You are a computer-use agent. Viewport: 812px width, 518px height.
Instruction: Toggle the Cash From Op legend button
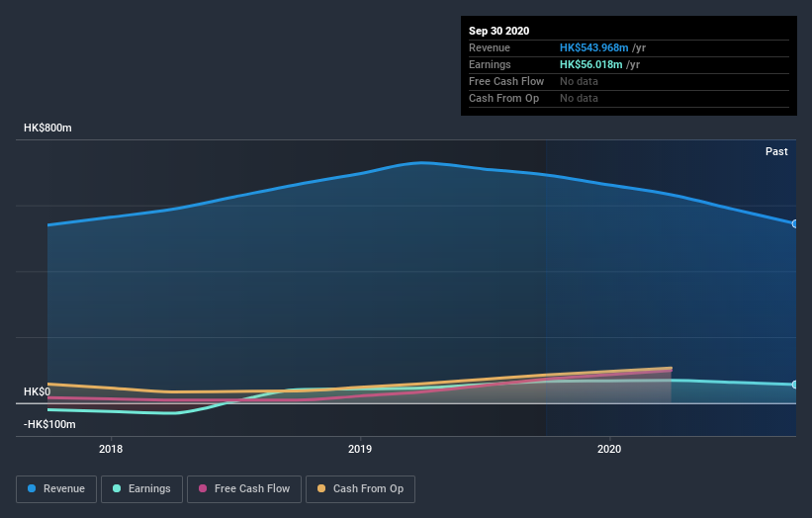(360, 489)
